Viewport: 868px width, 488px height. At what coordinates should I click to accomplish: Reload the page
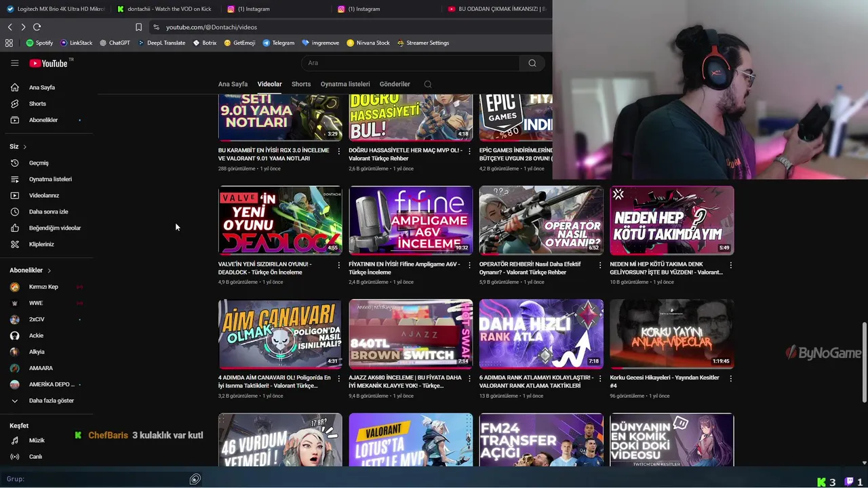click(x=37, y=27)
